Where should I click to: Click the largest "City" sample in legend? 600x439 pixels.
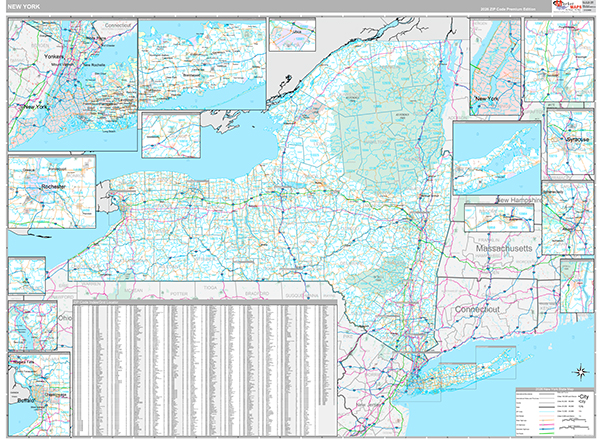coord(584,397)
